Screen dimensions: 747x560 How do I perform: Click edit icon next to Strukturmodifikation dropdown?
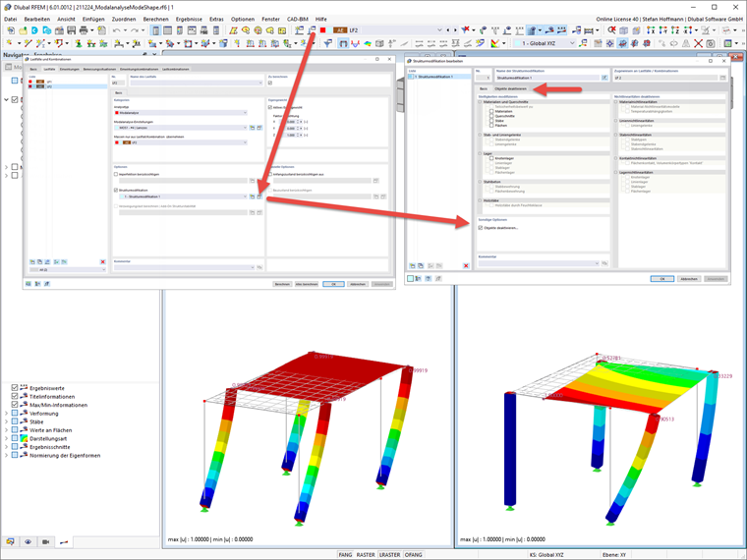coord(259,196)
